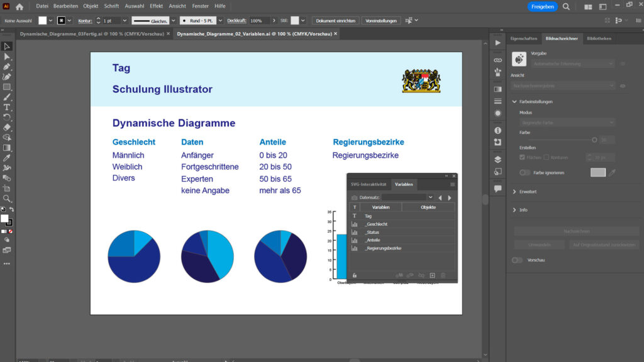Open the Info panel icon in dock
644x362 pixels.
point(498,131)
